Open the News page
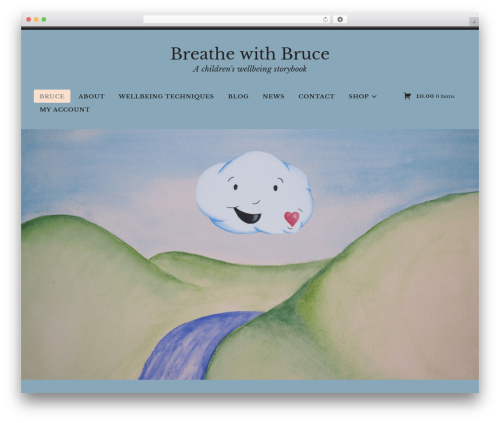The width and height of the screenshot is (500, 423). 273,96
